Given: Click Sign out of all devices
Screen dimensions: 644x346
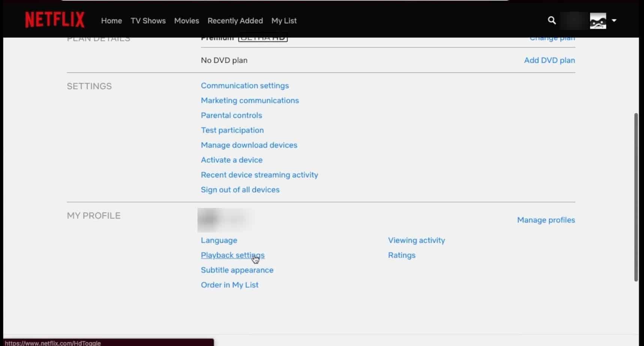Looking at the screenshot, I should coord(240,190).
